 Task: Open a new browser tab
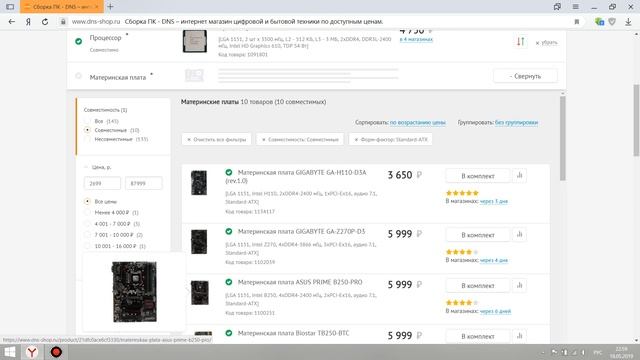[110, 7]
